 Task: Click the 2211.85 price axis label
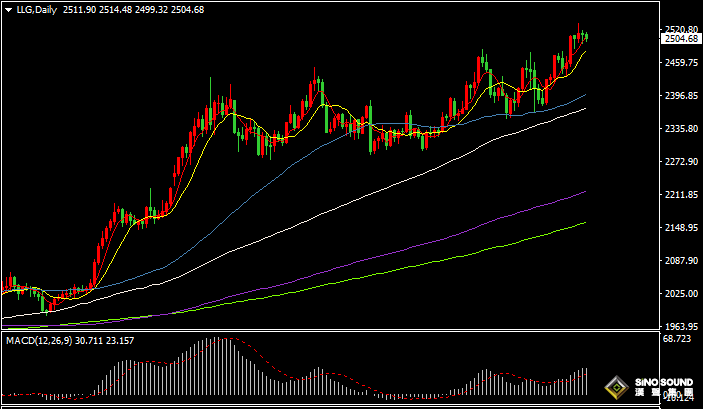679,195
